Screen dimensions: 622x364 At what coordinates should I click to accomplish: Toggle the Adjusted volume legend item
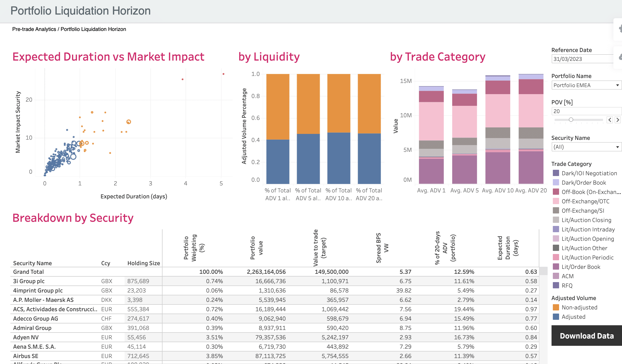coord(556,317)
